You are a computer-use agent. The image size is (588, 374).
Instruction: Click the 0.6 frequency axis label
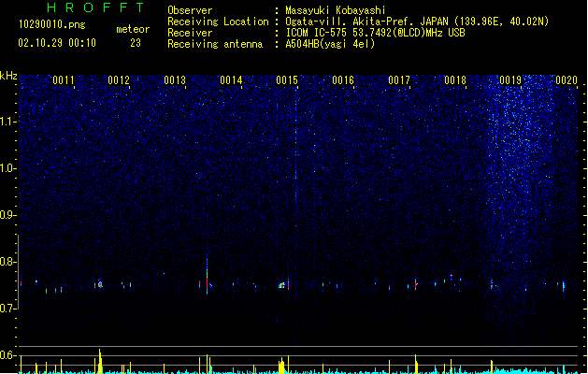tap(8, 355)
